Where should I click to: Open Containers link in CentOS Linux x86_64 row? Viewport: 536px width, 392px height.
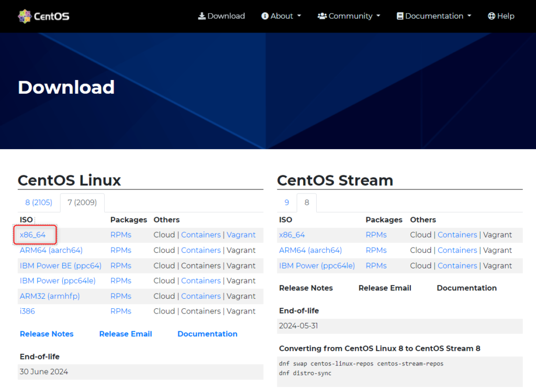[201, 235]
